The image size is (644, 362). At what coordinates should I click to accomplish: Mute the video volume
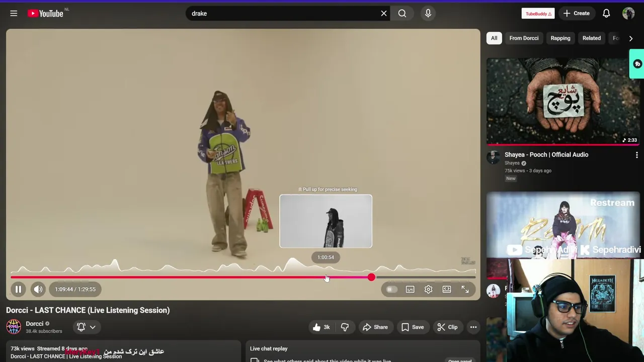(x=38, y=289)
